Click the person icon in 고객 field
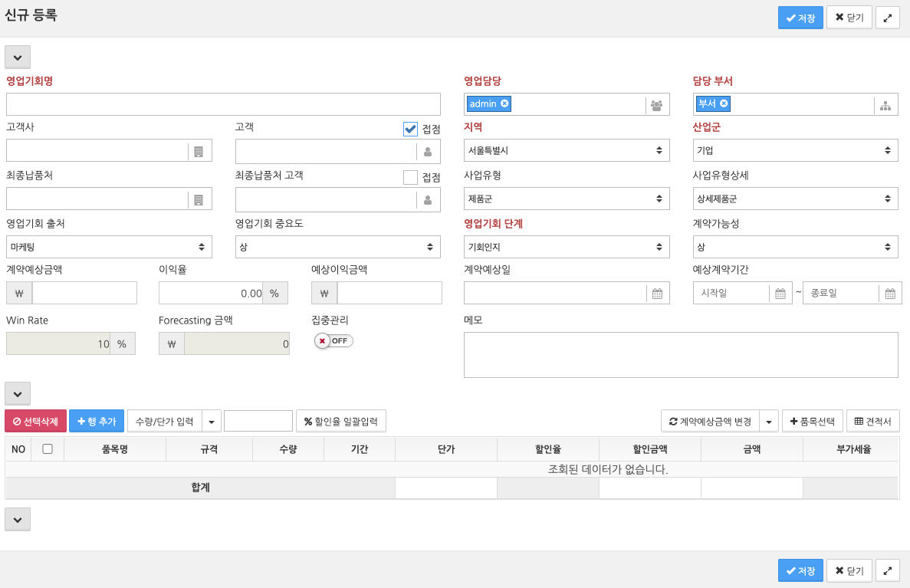910x588 pixels. pos(428,152)
